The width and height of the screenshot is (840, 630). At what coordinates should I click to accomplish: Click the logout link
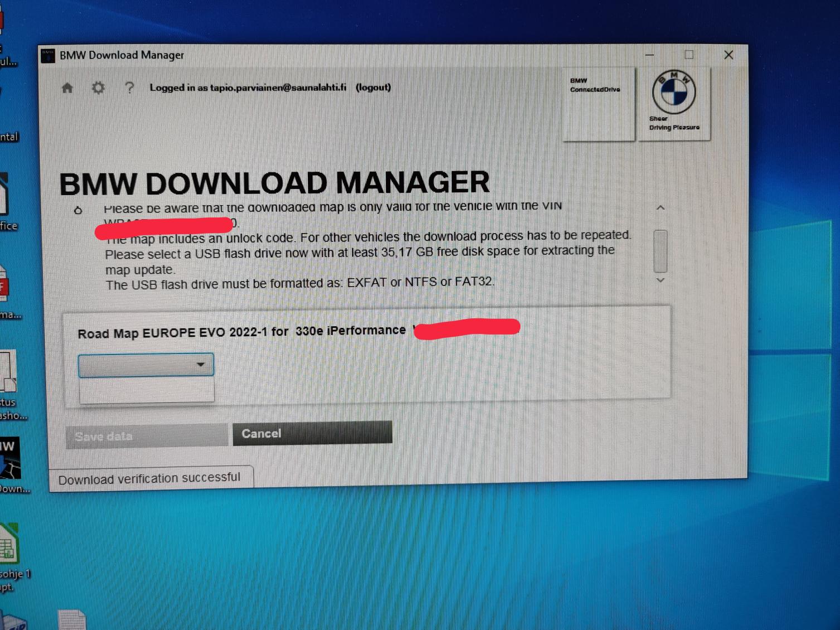click(x=373, y=88)
